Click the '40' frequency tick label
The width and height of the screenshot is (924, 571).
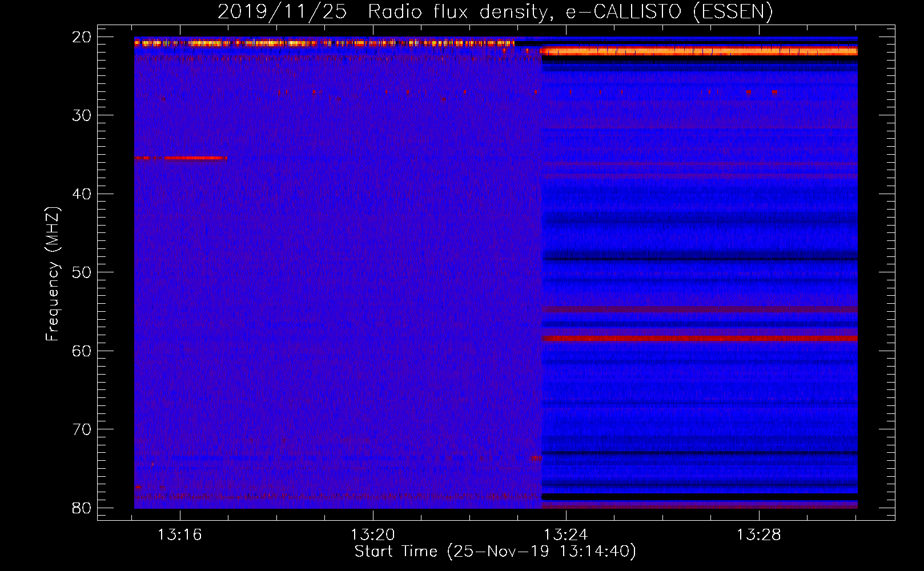pos(82,194)
